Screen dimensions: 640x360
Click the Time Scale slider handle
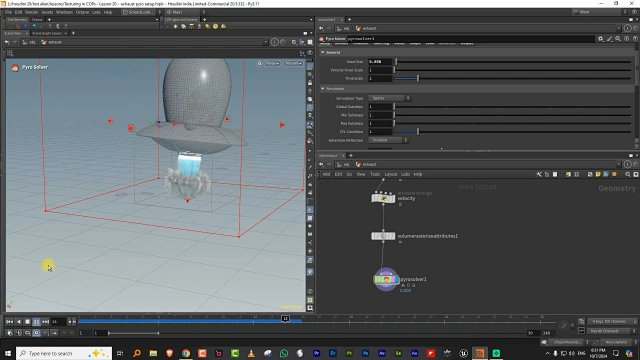point(418,78)
